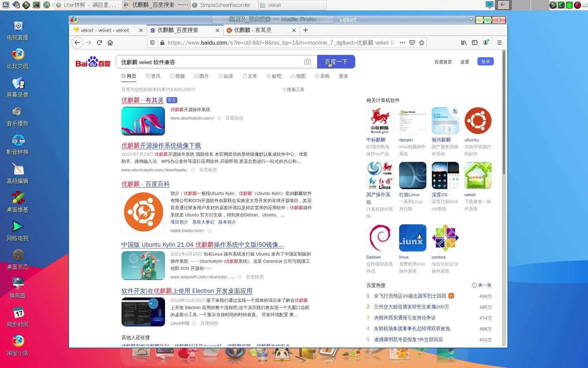Open 换底图 desktop icon

coord(18,288)
